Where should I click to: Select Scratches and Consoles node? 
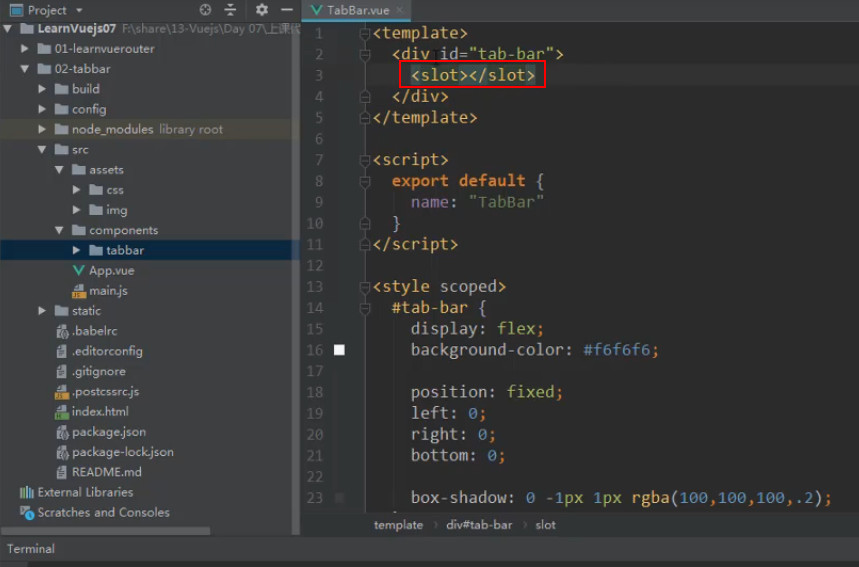104,512
